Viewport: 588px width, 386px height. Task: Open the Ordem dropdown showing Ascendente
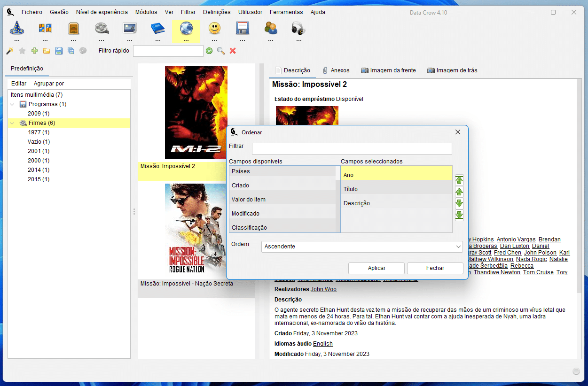click(362, 247)
